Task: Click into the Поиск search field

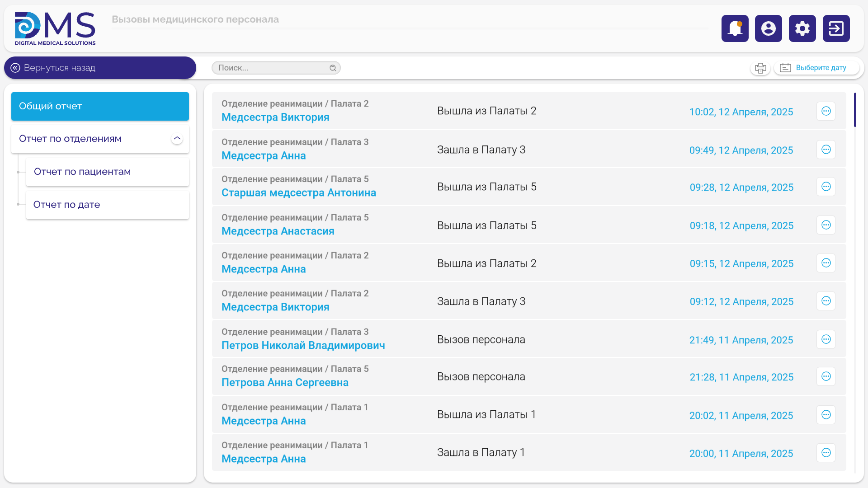Action: pos(271,68)
